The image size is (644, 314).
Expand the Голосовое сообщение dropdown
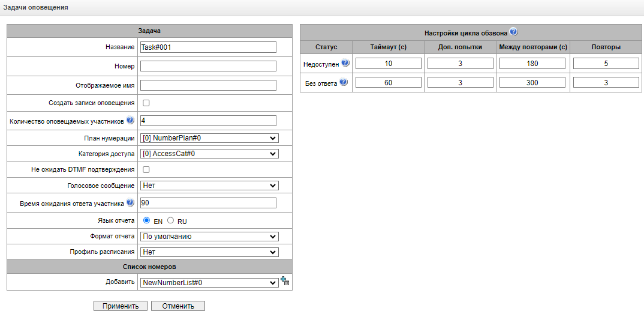[209, 186]
